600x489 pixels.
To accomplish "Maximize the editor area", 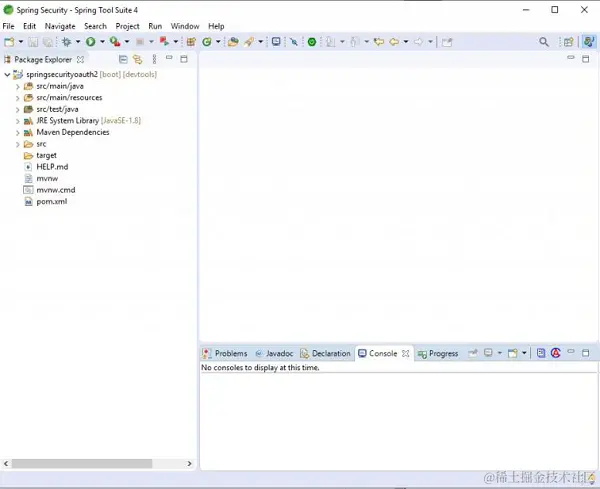I will tap(586, 59).
